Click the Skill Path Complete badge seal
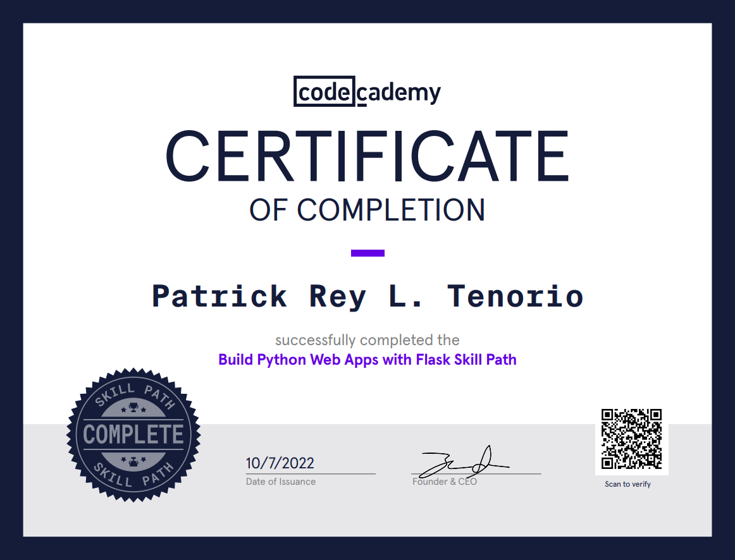735x560 pixels. [133, 435]
